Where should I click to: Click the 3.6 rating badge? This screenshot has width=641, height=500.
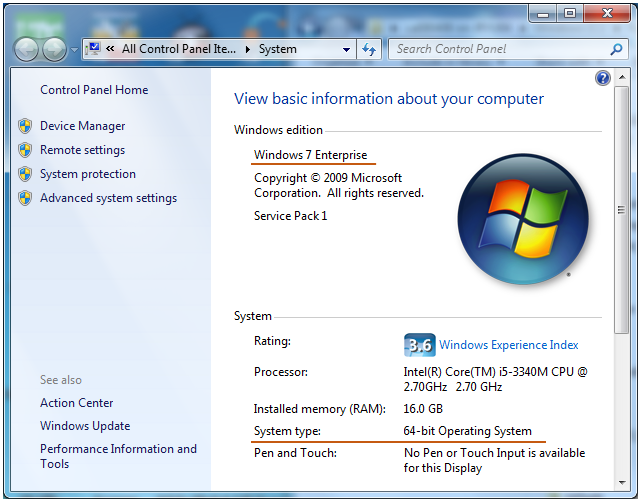coord(419,345)
